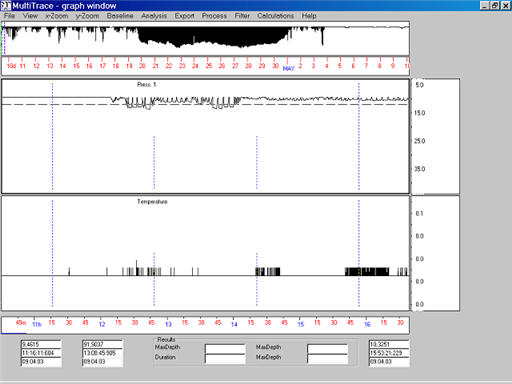
Task: Open the Process menu
Action: coord(214,16)
